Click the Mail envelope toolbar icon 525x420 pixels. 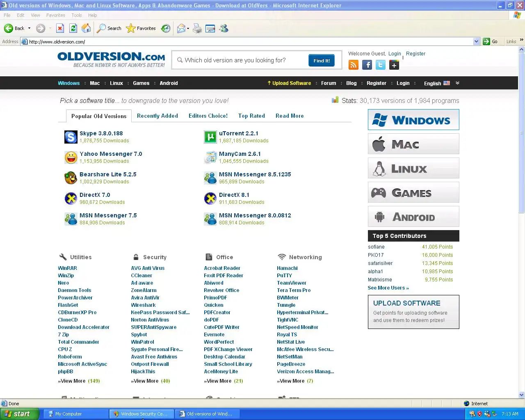pos(181,28)
